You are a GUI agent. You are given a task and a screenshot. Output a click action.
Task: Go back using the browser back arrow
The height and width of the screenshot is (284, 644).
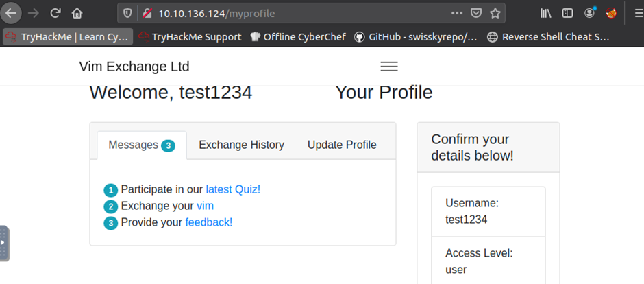click(11, 13)
